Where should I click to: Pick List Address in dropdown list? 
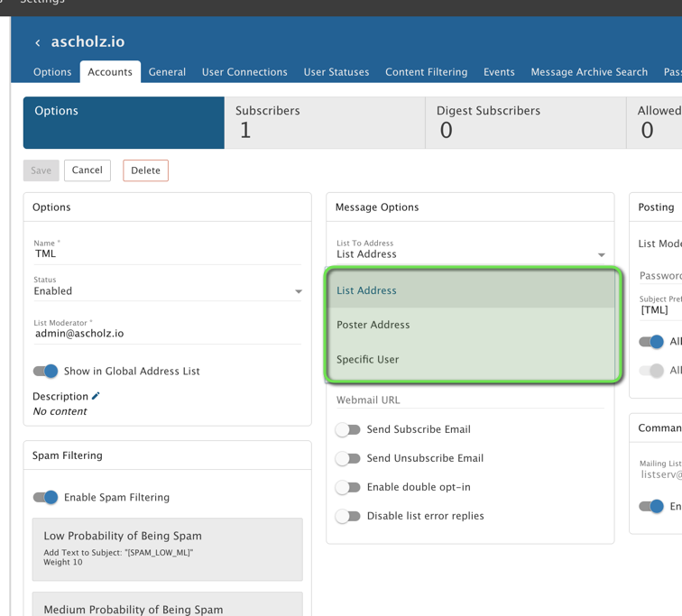366,290
